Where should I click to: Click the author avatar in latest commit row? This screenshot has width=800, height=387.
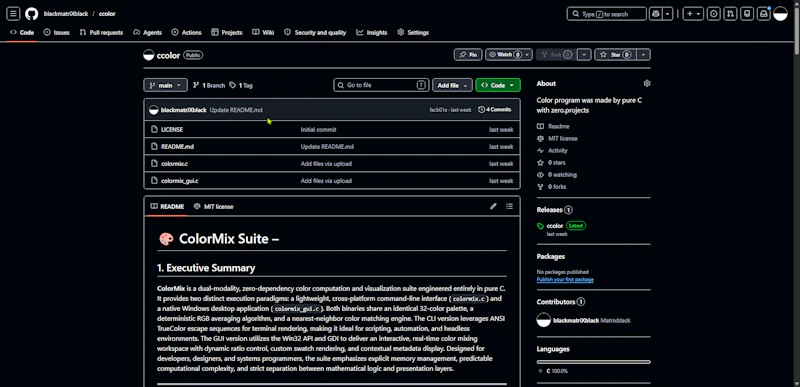(154, 110)
